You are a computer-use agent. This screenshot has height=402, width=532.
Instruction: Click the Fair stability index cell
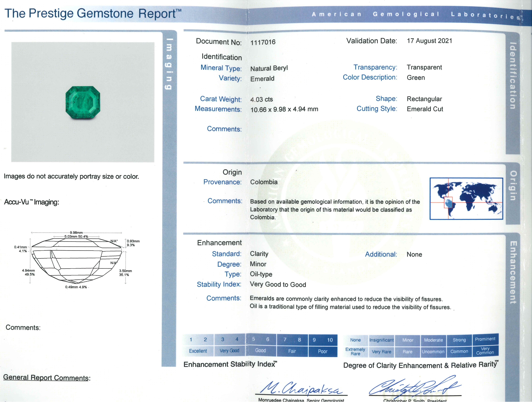tap(292, 351)
